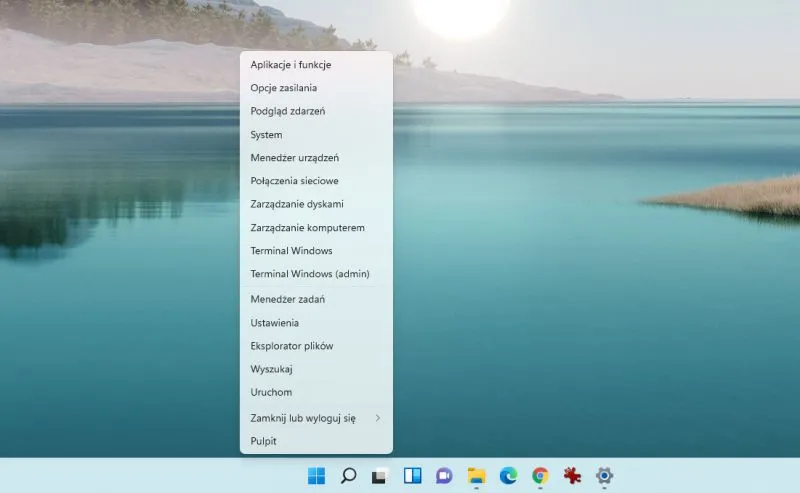This screenshot has height=493, width=800.
Task: Open the Widgets panel icon
Action: pyautogui.click(x=412, y=476)
